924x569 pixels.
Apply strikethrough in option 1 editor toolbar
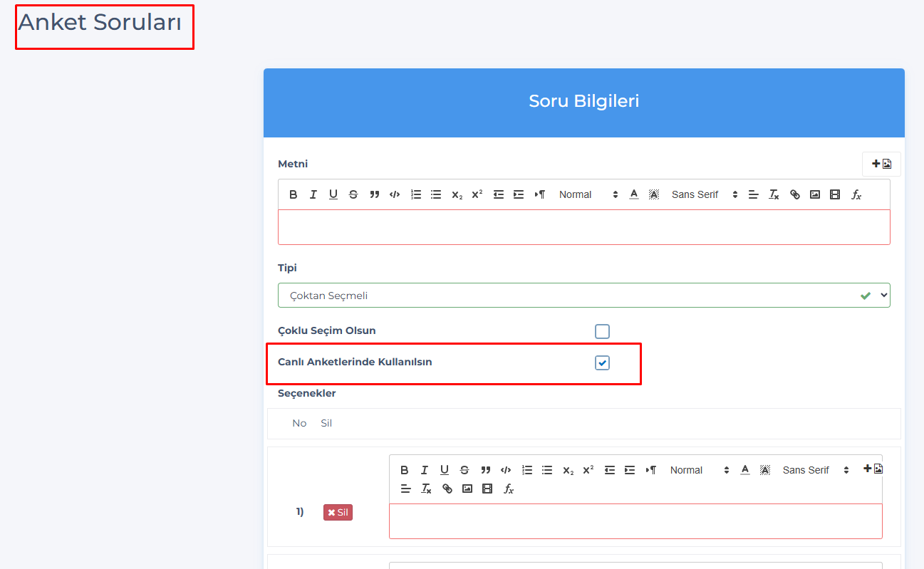click(x=464, y=470)
